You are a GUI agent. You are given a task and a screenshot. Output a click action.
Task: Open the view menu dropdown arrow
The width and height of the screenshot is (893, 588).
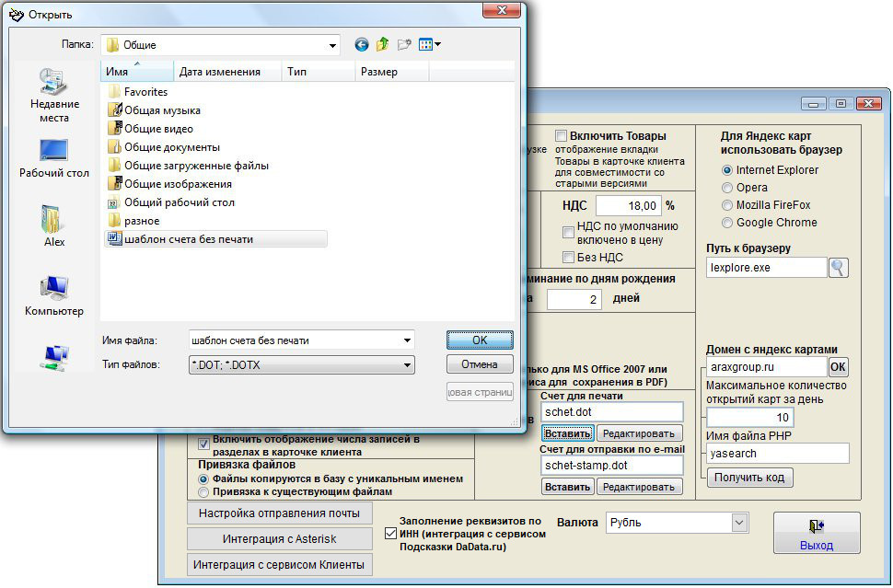437,44
